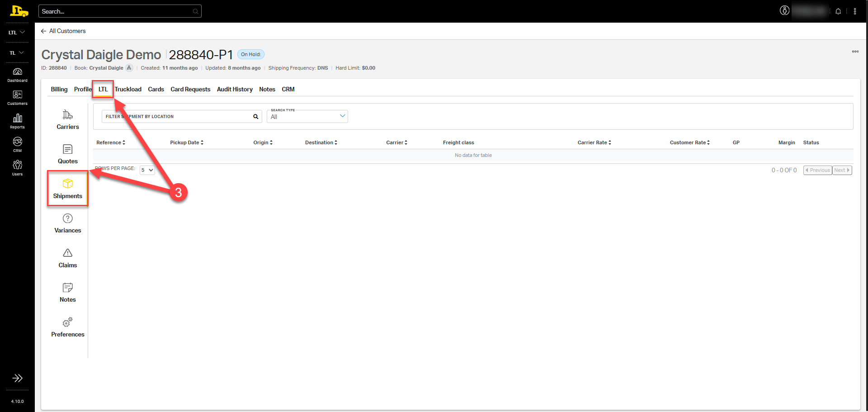Change rows per page dropdown
Viewport: 868px width, 412px height.
(147, 170)
